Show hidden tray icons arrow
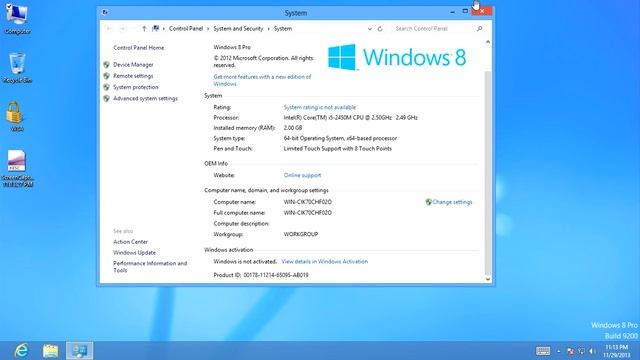640x360 pixels. click(559, 351)
